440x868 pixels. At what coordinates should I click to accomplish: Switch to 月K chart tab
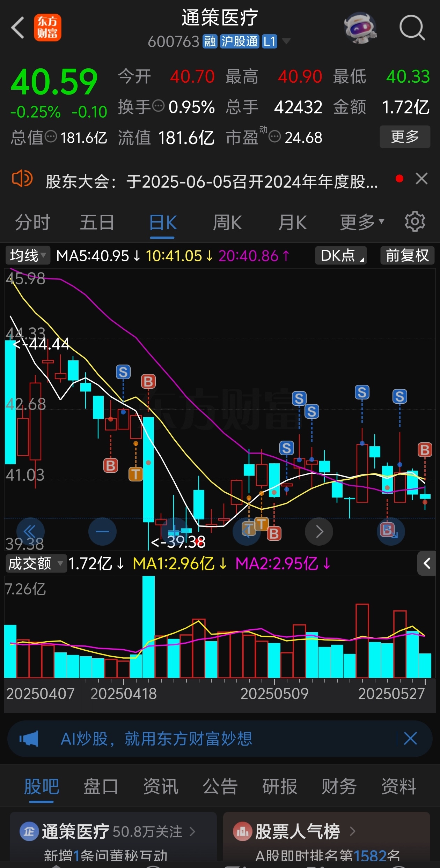click(x=293, y=223)
